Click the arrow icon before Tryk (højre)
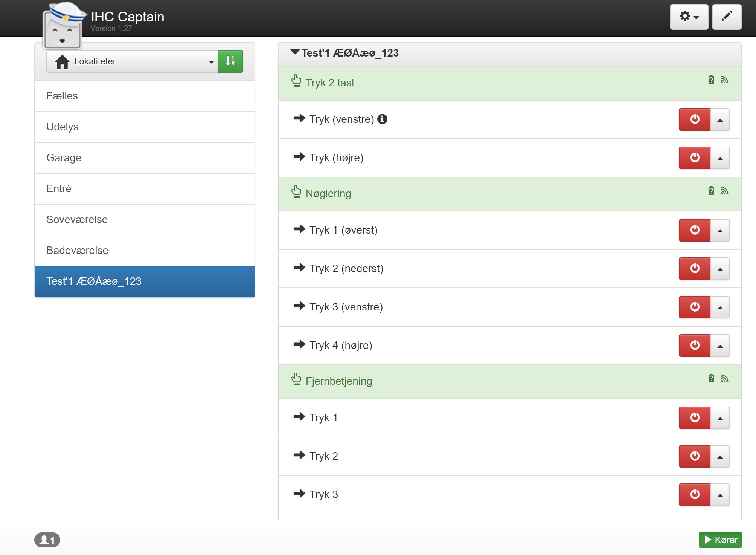 pyautogui.click(x=299, y=157)
